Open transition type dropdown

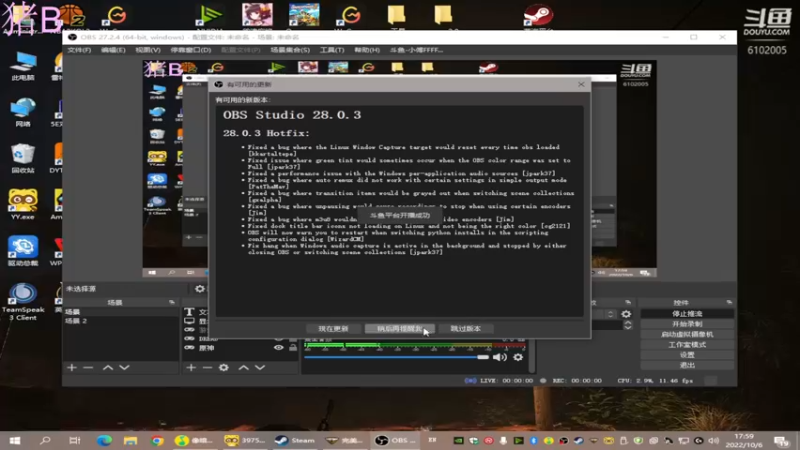(610, 314)
